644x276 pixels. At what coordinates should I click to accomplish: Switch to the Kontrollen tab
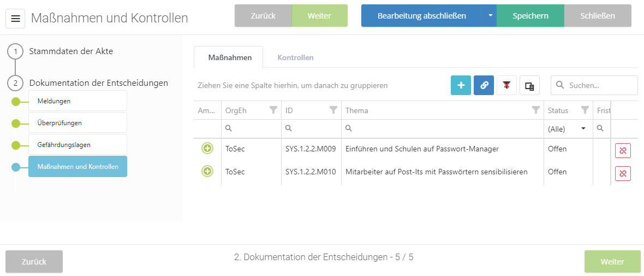pyautogui.click(x=295, y=57)
